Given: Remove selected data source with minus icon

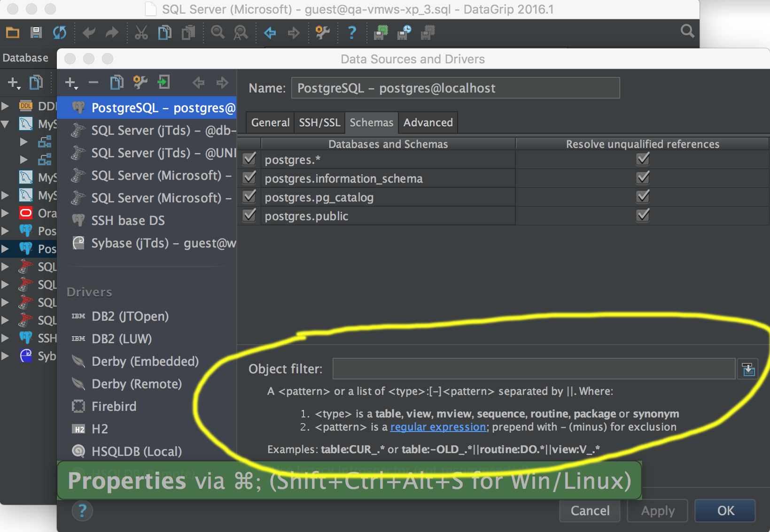Looking at the screenshot, I should click(93, 83).
